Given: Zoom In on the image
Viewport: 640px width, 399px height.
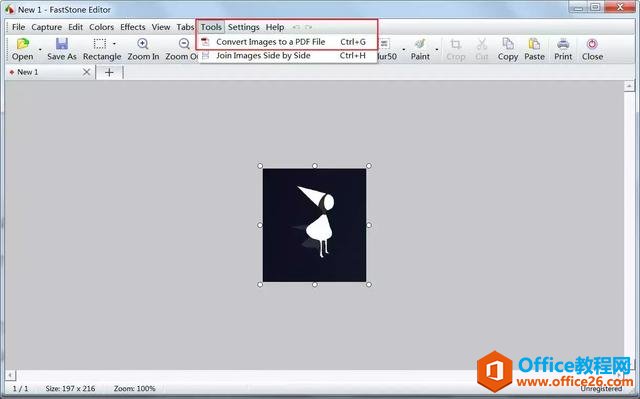Looking at the screenshot, I should [x=143, y=49].
